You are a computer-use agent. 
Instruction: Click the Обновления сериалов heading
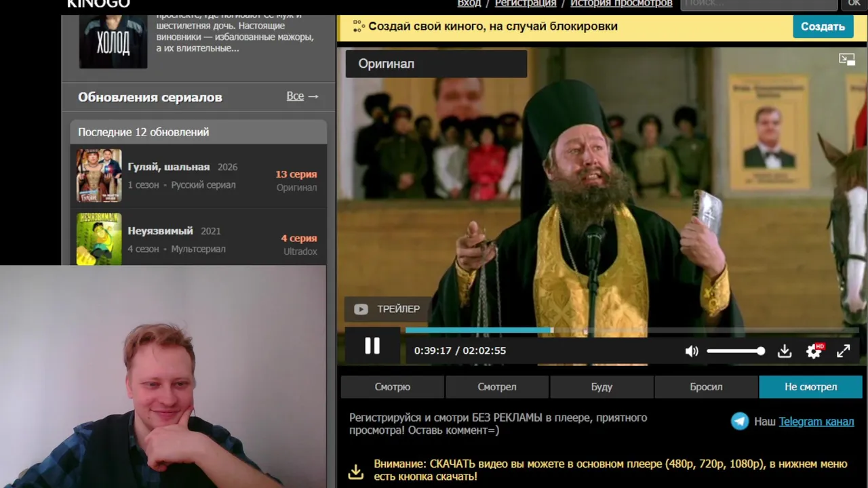150,97
